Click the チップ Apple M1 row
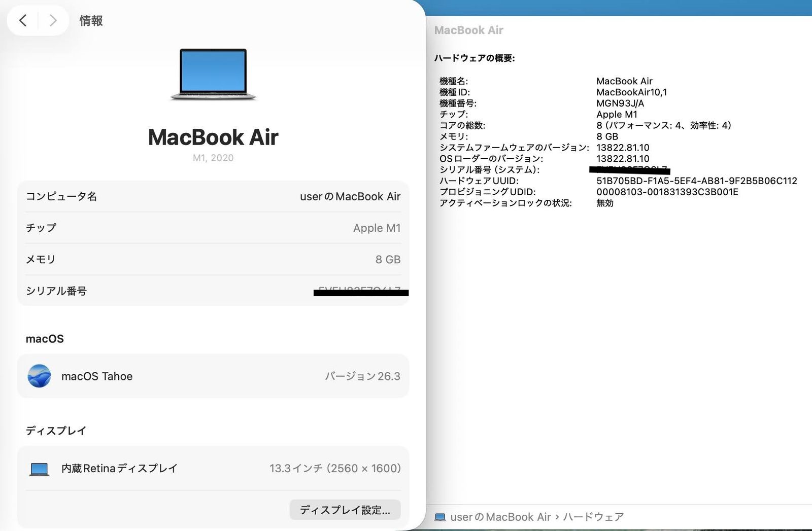812x531 pixels. (213, 228)
